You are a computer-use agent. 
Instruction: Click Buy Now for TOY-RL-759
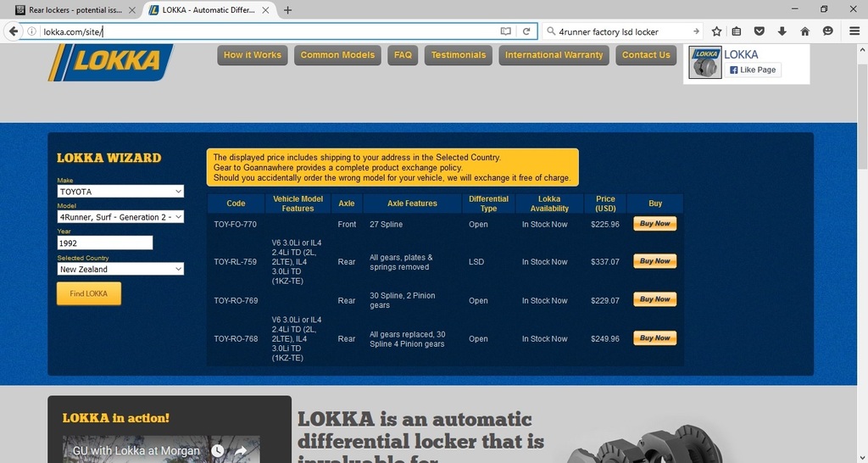click(655, 261)
